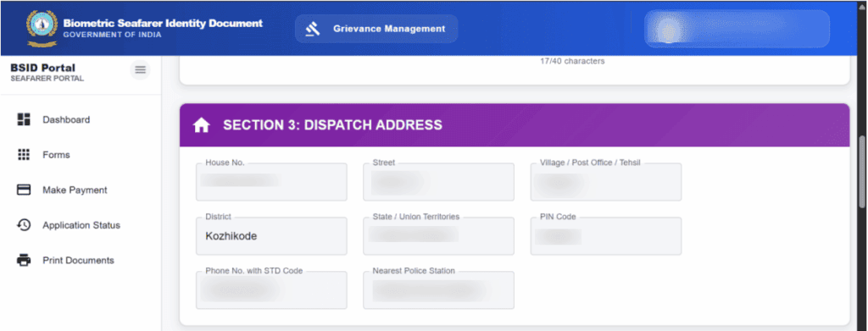Click the gavel icon in Grievance Management
This screenshot has width=868, height=331.
(x=313, y=29)
